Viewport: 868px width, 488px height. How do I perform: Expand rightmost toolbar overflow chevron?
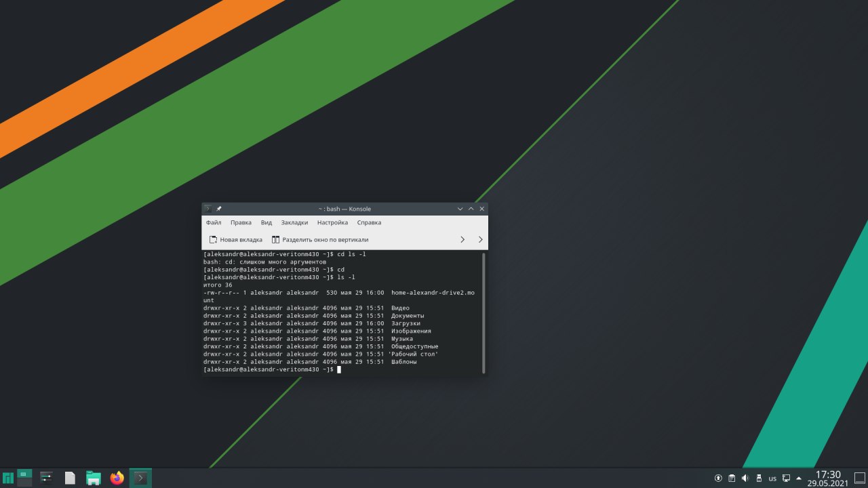tap(480, 239)
